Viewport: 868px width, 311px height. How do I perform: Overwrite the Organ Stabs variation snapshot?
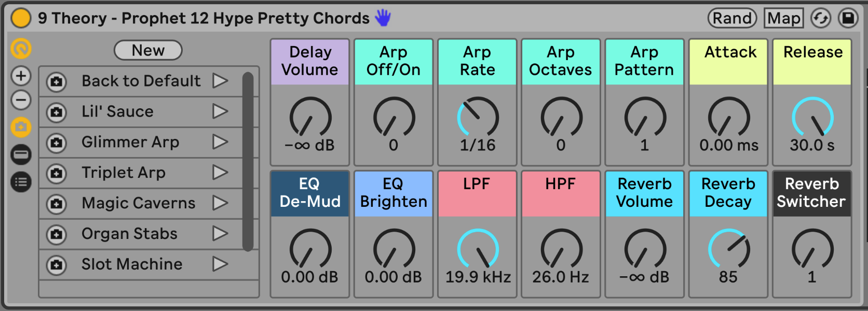coord(56,234)
